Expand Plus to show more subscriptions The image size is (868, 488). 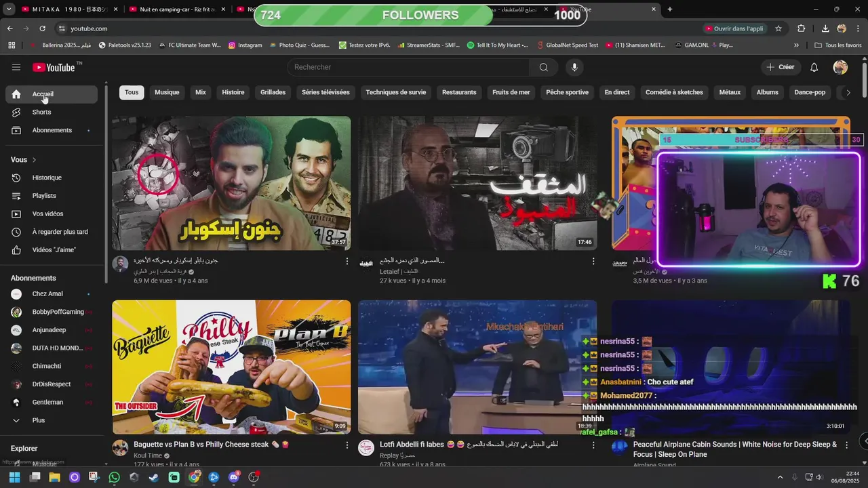click(x=52, y=420)
